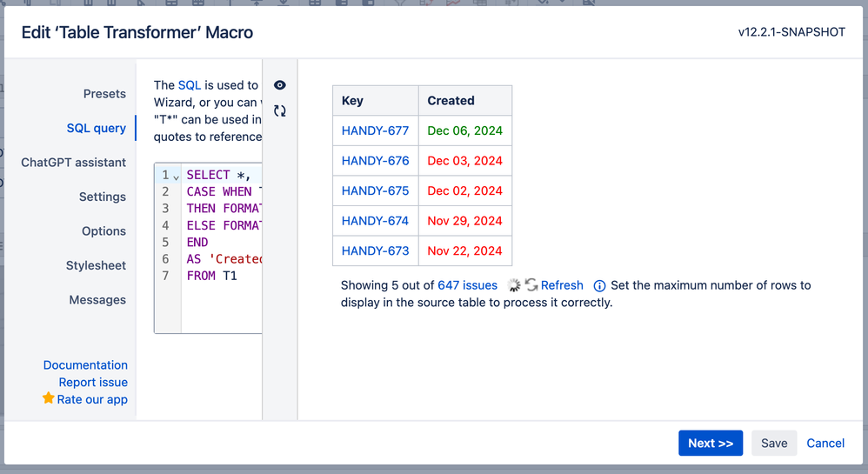
Task: Click the Rate our app link
Action: tap(92, 399)
